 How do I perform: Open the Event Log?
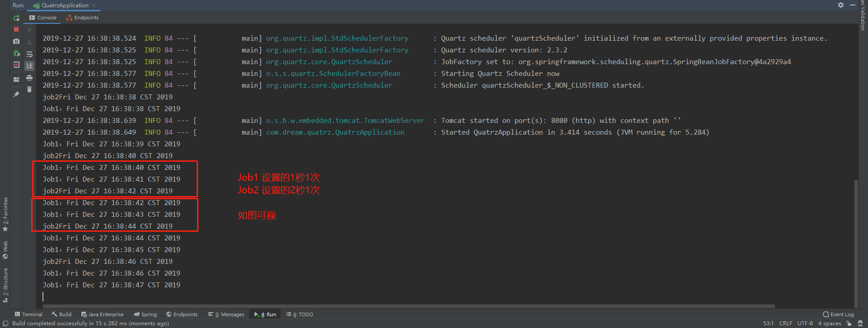[x=839, y=314]
